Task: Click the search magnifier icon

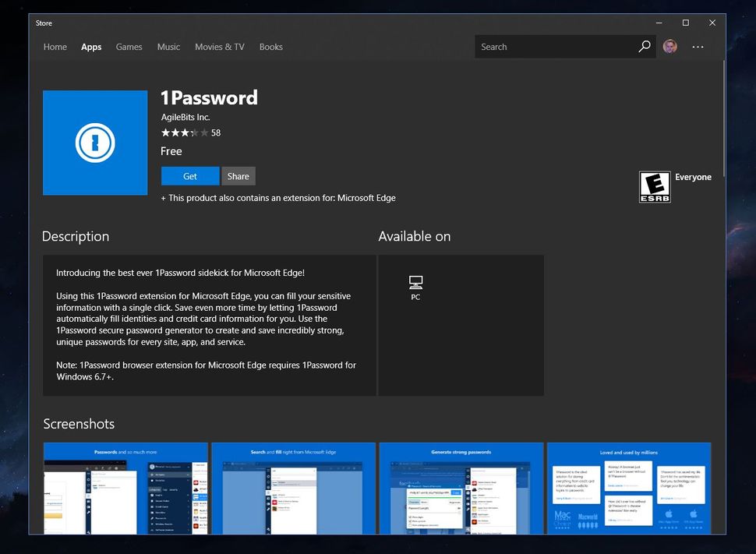Action: (645, 47)
